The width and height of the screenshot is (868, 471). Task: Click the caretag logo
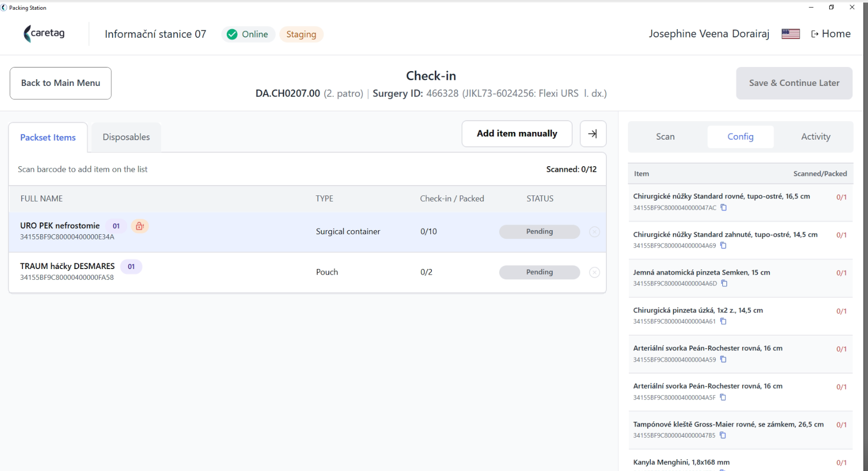pyautogui.click(x=44, y=34)
